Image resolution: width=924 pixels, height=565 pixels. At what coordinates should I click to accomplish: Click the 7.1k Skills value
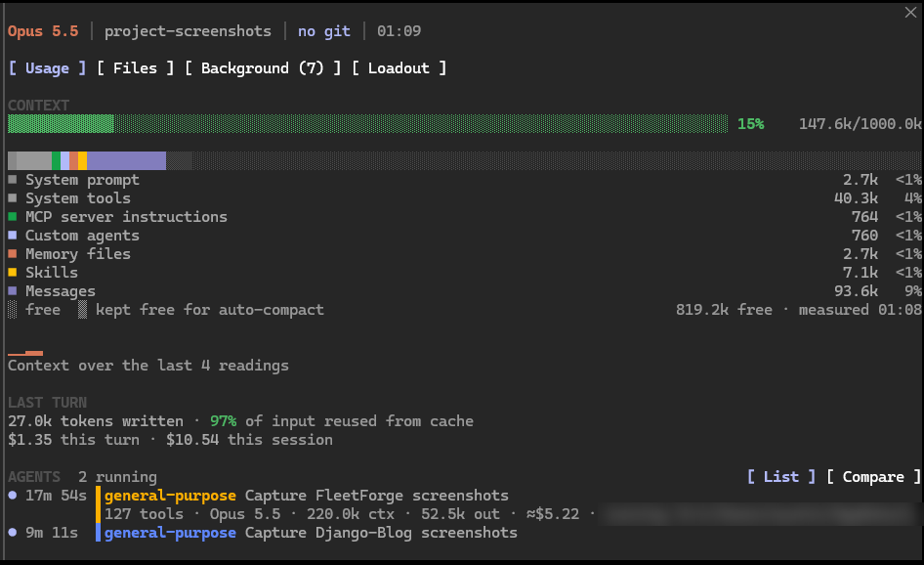pos(861,273)
